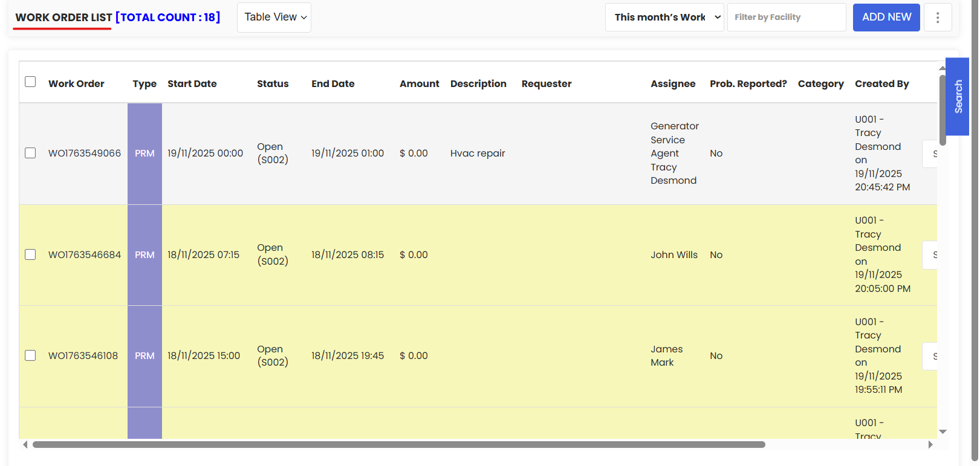Image resolution: width=980 pixels, height=466 pixels.
Task: Toggle the select-all checkbox in header
Action: click(30, 82)
